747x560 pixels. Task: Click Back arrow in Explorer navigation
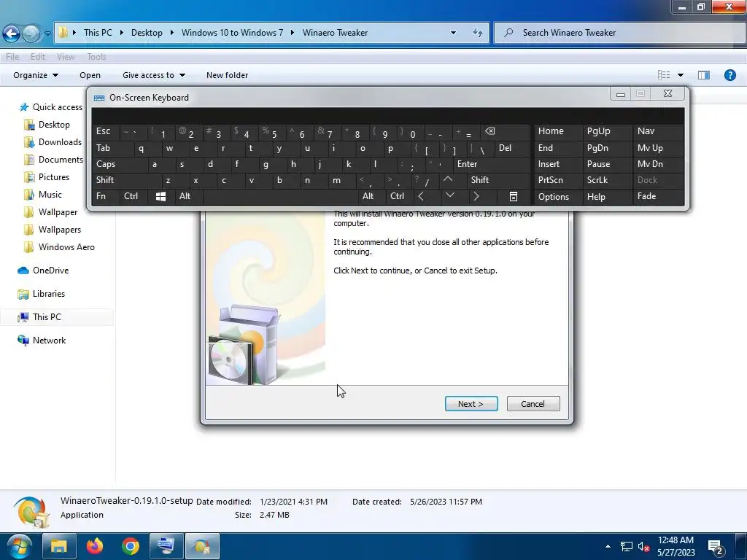12,34
